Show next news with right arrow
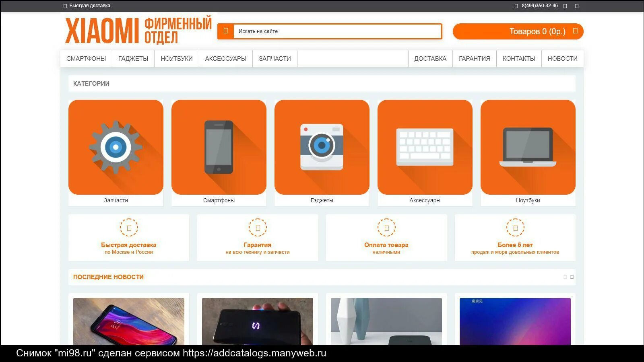This screenshot has height=362, width=644. click(x=572, y=277)
